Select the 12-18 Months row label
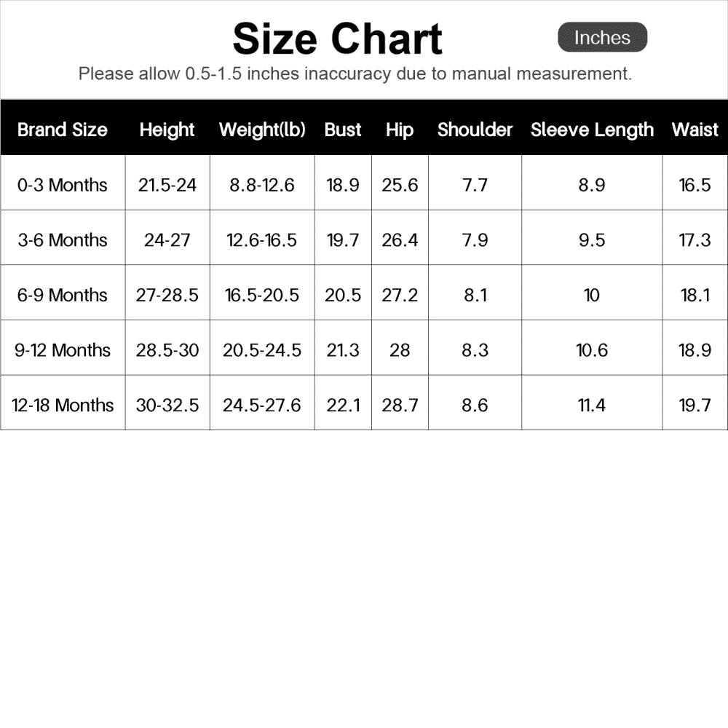 [x=63, y=405]
